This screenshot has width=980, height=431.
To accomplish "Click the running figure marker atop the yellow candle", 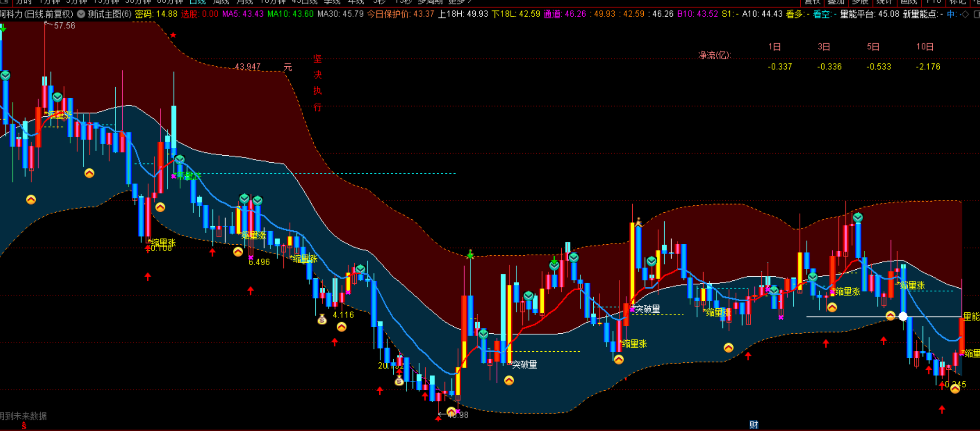I will (x=639, y=222).
